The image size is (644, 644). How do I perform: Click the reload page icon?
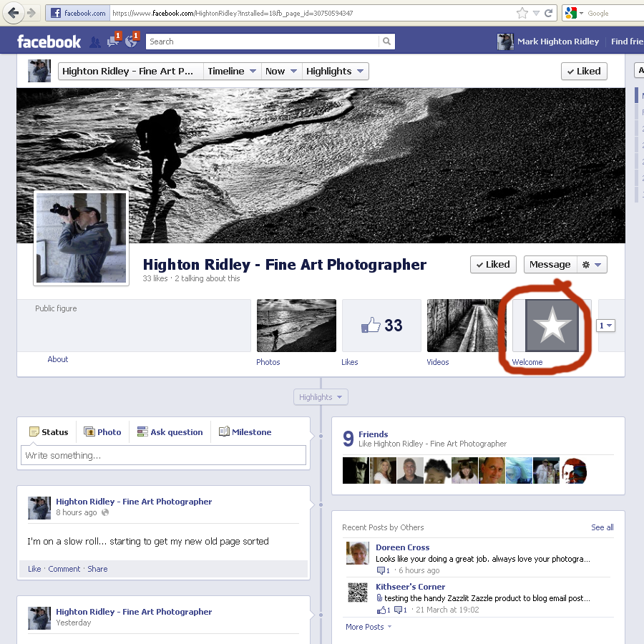coord(548,13)
